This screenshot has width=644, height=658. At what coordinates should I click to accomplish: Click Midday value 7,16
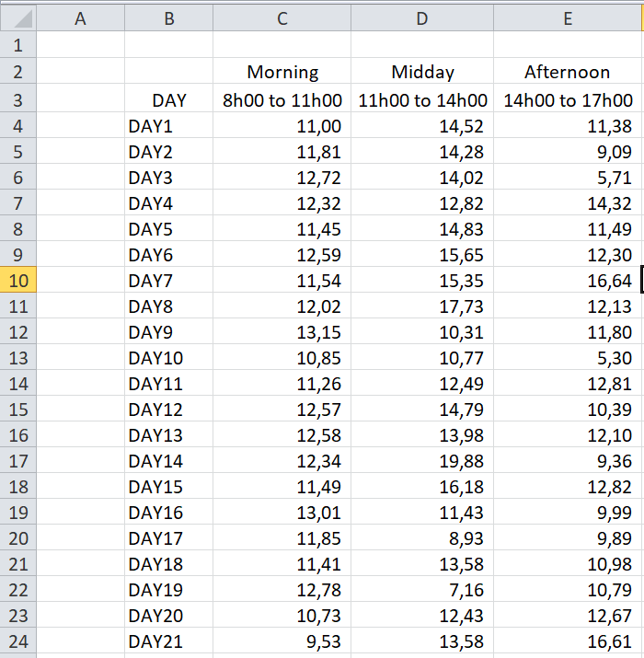(x=422, y=590)
